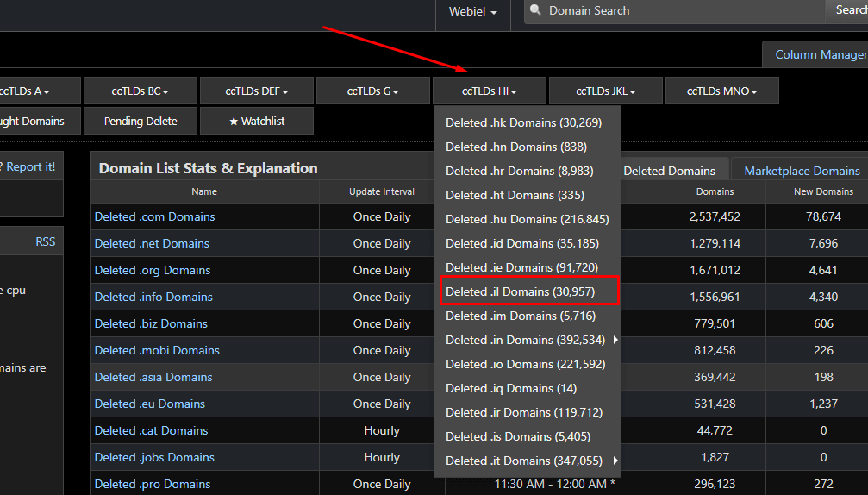
Task: Open the Deleted .eu Domains link
Action: click(149, 404)
